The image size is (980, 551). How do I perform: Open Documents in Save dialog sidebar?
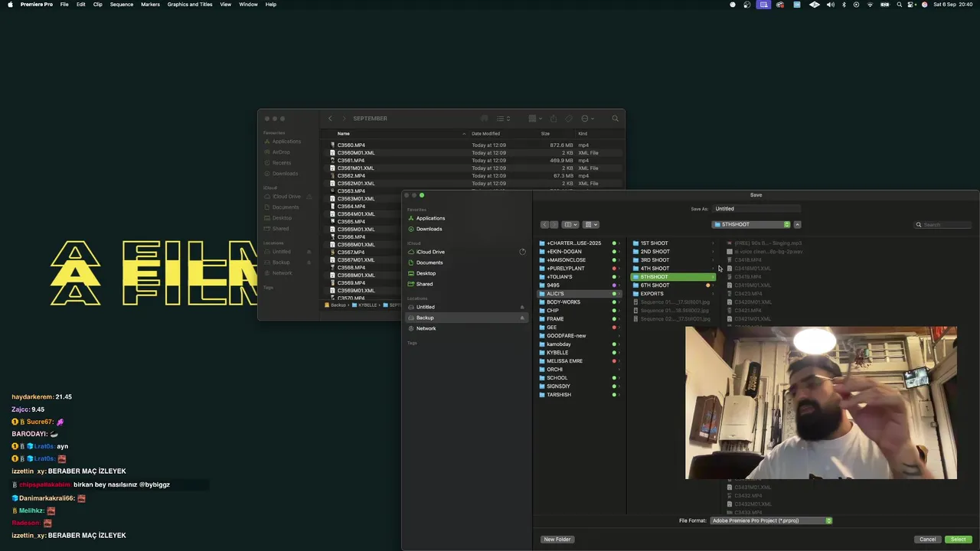click(429, 262)
